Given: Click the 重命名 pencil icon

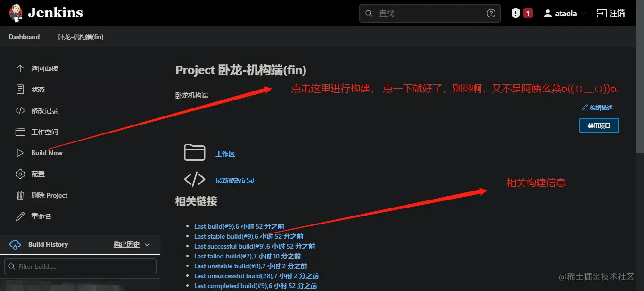Looking at the screenshot, I should (20, 216).
